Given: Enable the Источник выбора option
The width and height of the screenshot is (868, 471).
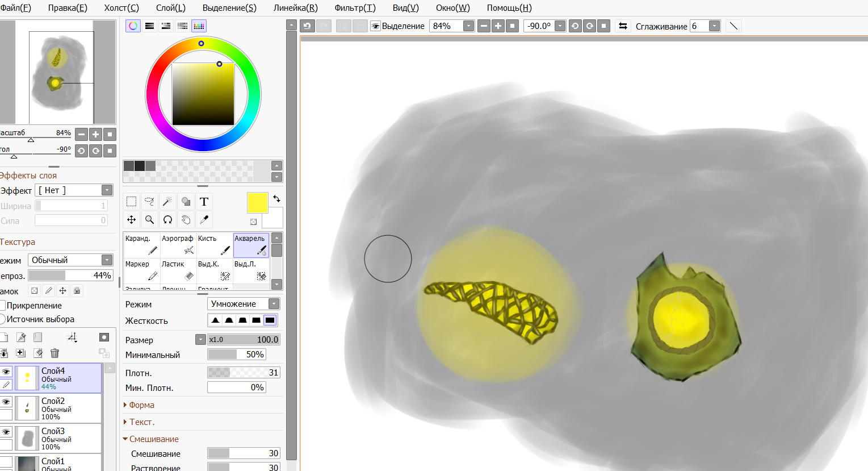Looking at the screenshot, I should coord(2,319).
